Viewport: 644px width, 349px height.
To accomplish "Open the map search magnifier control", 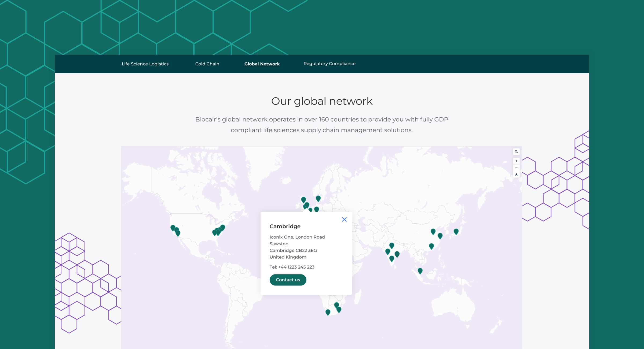I will [516, 152].
